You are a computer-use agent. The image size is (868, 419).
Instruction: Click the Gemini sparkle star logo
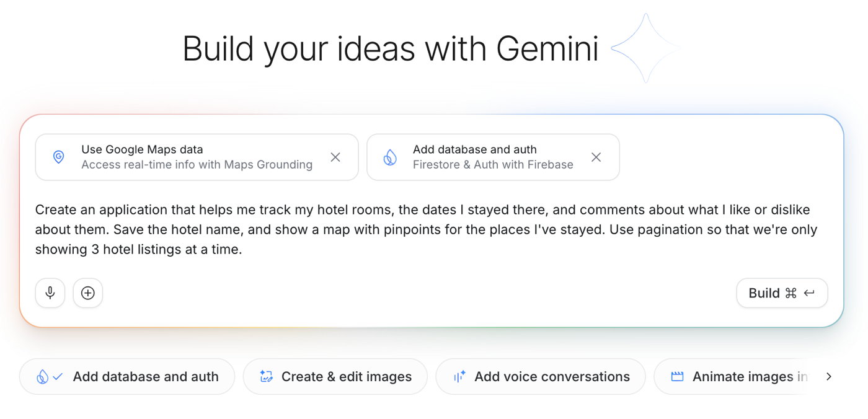click(x=645, y=48)
